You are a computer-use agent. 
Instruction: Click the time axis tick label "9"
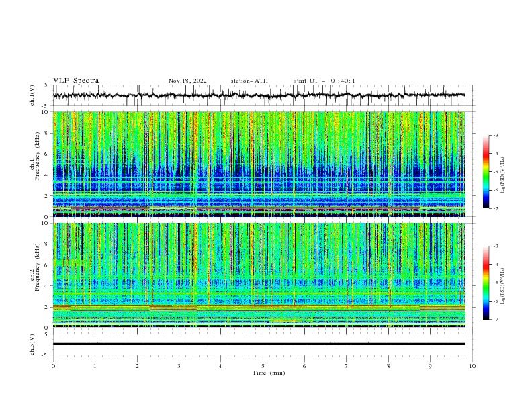tap(430, 366)
